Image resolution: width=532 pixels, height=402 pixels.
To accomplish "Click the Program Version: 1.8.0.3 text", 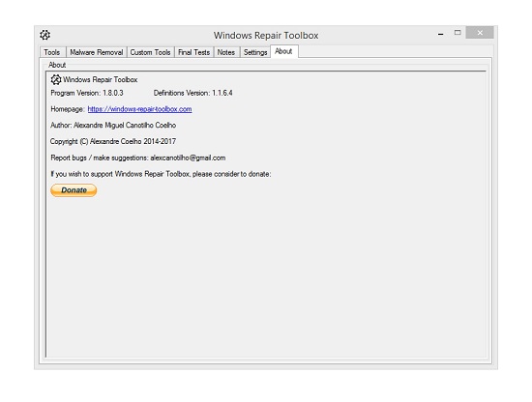I will click(87, 93).
